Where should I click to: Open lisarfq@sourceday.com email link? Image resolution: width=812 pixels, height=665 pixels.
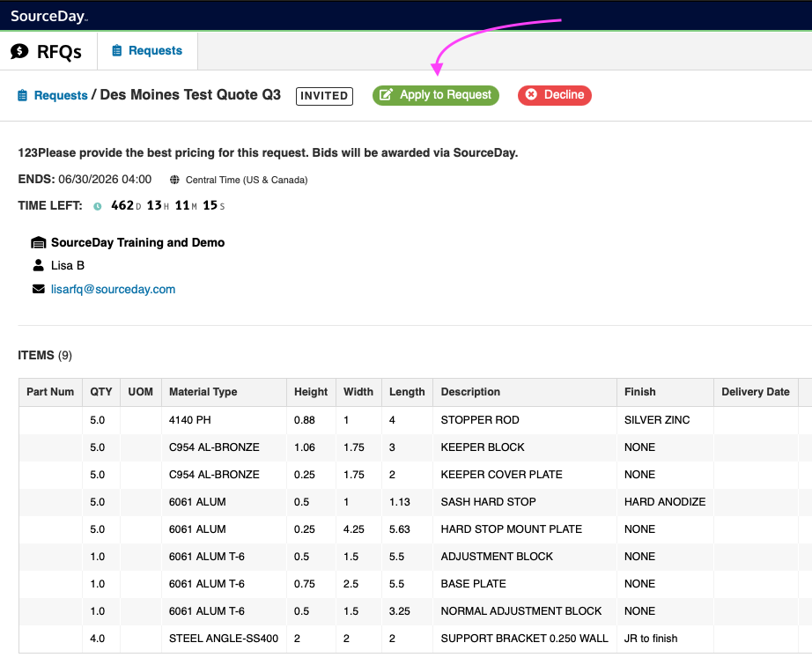[x=113, y=289]
